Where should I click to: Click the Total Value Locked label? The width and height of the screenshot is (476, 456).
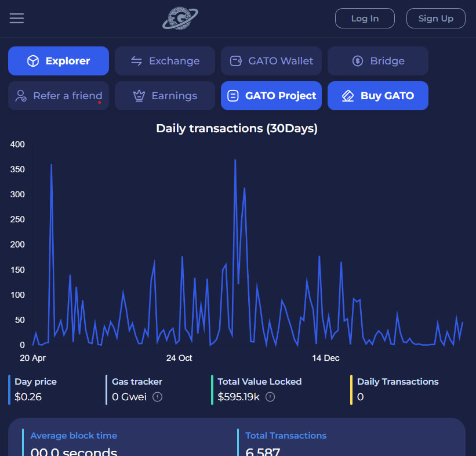260,382
